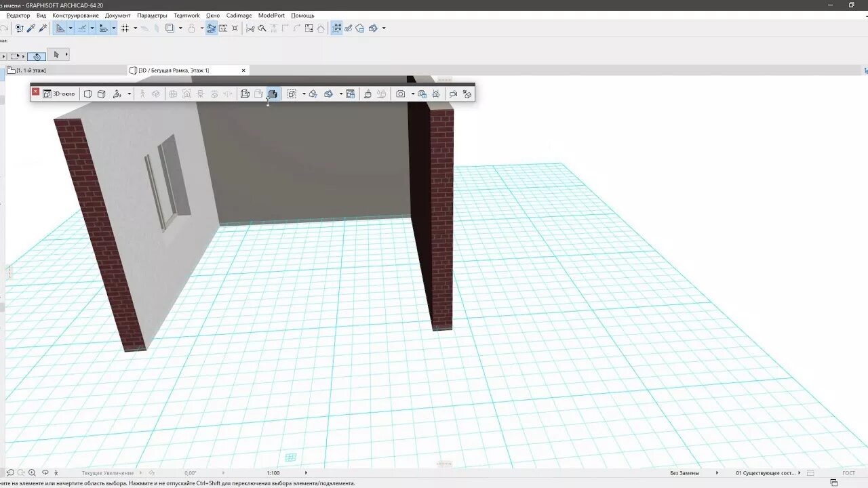The image size is (868, 488).
Task: Click the highlighted 3D cutaway icon under cursor
Action: [x=273, y=94]
